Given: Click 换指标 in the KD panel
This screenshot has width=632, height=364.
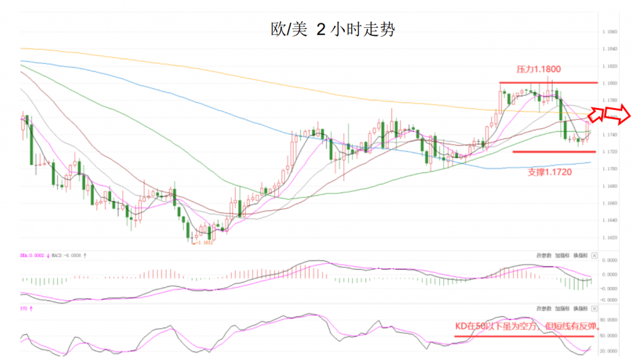Looking at the screenshot, I should click(580, 308).
